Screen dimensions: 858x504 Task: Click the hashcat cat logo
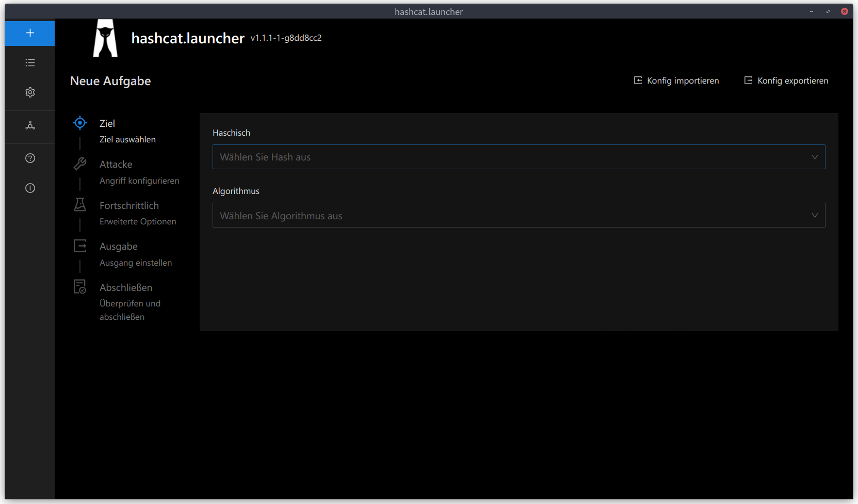pyautogui.click(x=105, y=38)
